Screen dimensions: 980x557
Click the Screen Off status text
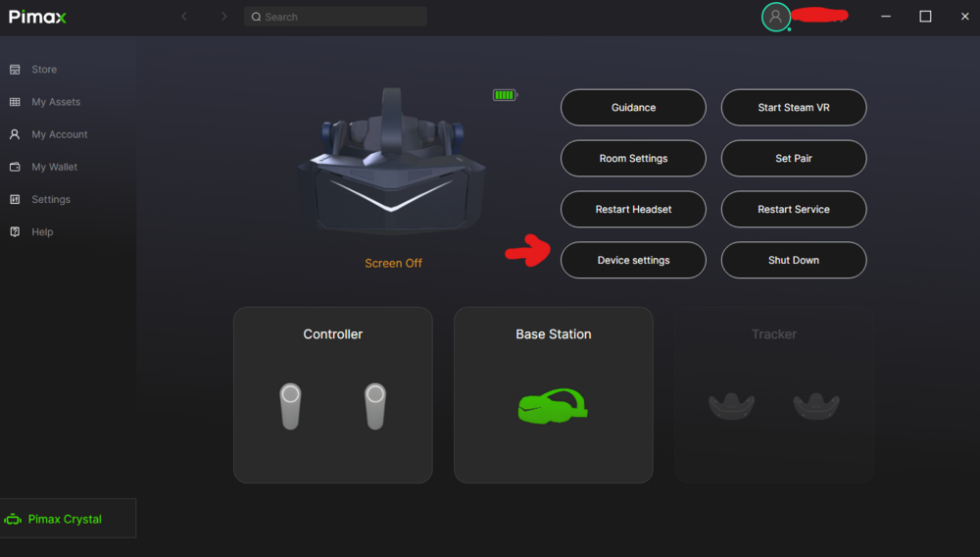[393, 263]
